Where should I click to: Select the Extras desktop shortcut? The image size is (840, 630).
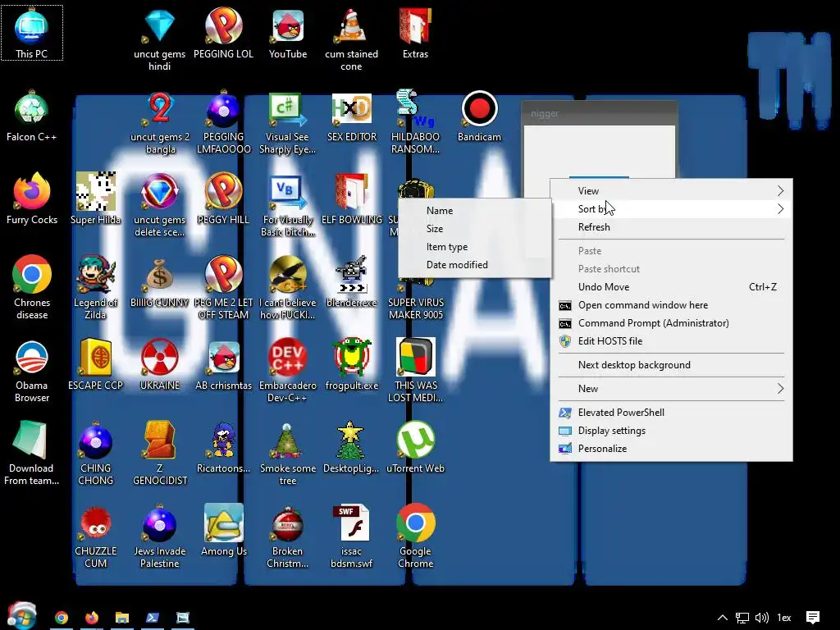(415, 33)
